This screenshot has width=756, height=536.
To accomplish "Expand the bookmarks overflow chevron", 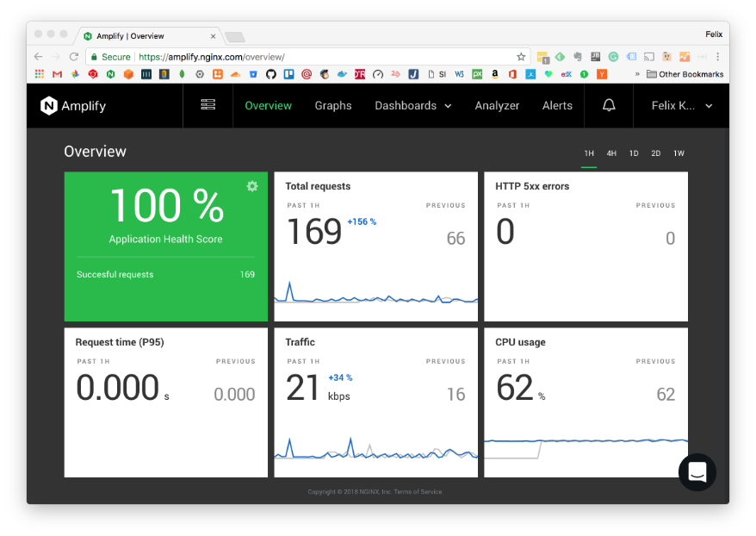I will point(637,74).
